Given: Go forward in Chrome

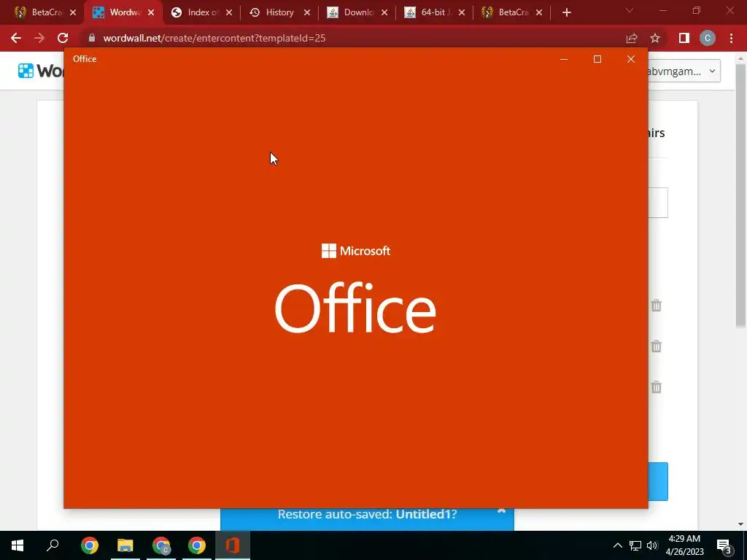Looking at the screenshot, I should [x=39, y=38].
